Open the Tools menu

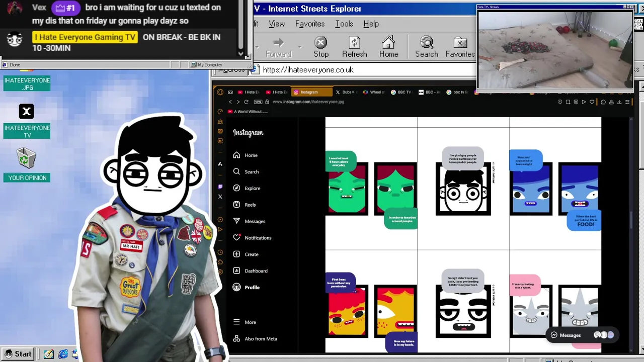(344, 24)
